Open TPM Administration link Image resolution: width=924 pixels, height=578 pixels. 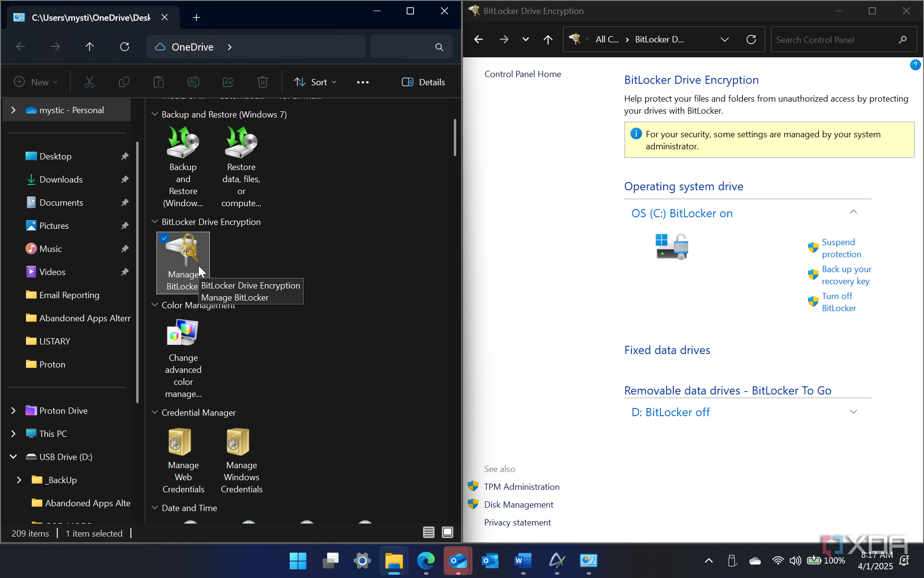point(522,486)
